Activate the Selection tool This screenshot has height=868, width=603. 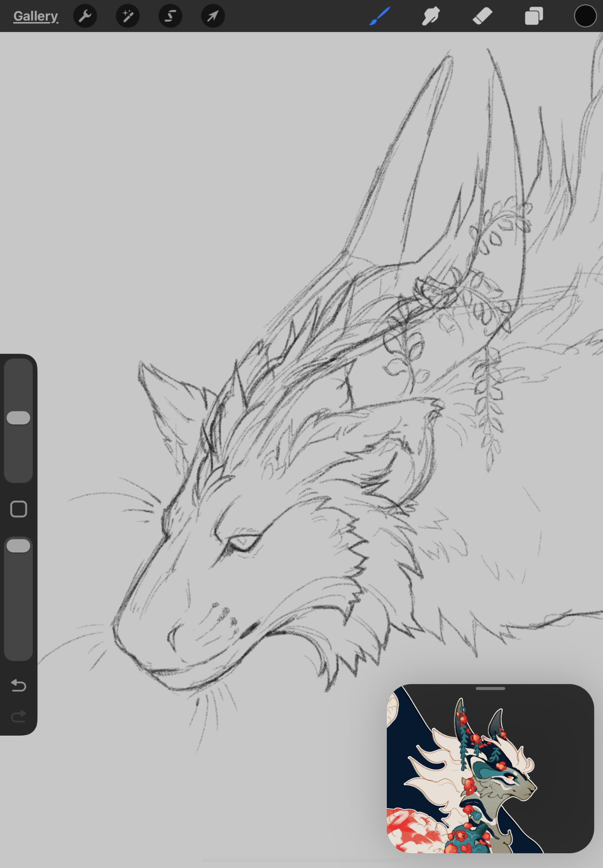point(170,16)
